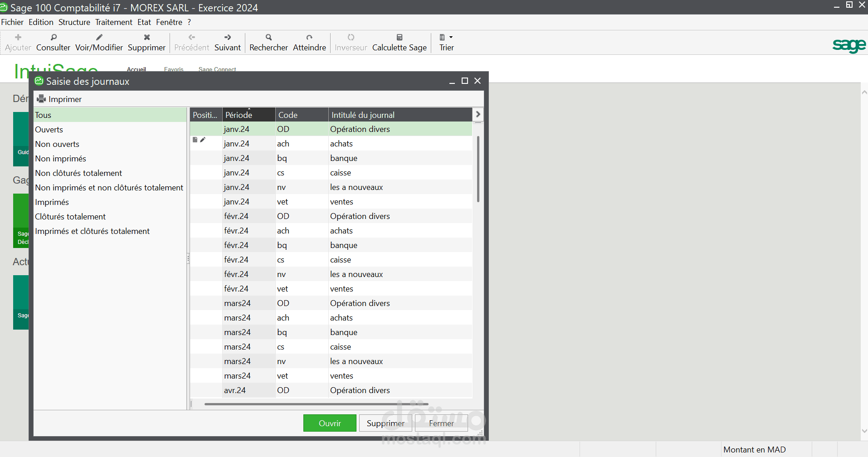The height and width of the screenshot is (457, 868).
Task: Select the janv.24 les a nouveaux row
Action: (x=331, y=187)
